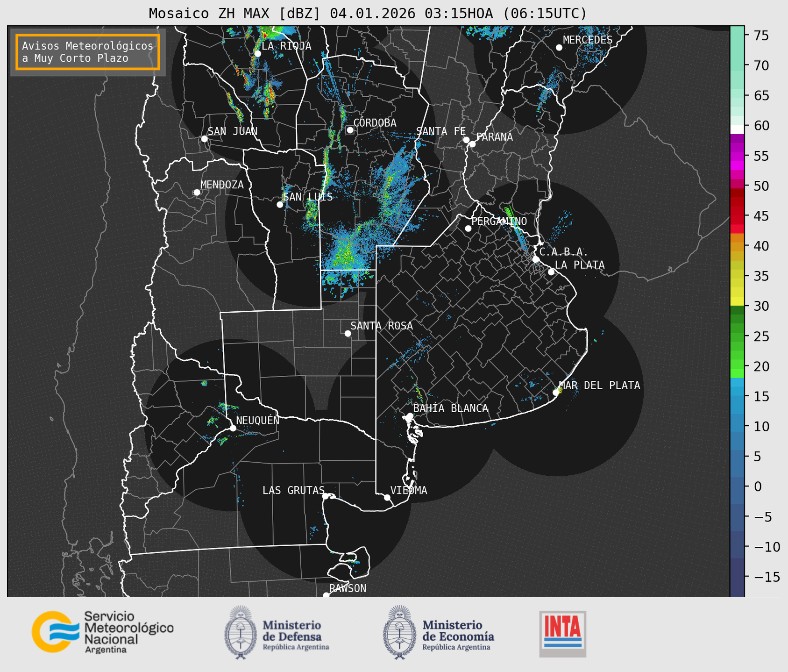Click the 60 value on the dBZ scale

[x=761, y=126]
